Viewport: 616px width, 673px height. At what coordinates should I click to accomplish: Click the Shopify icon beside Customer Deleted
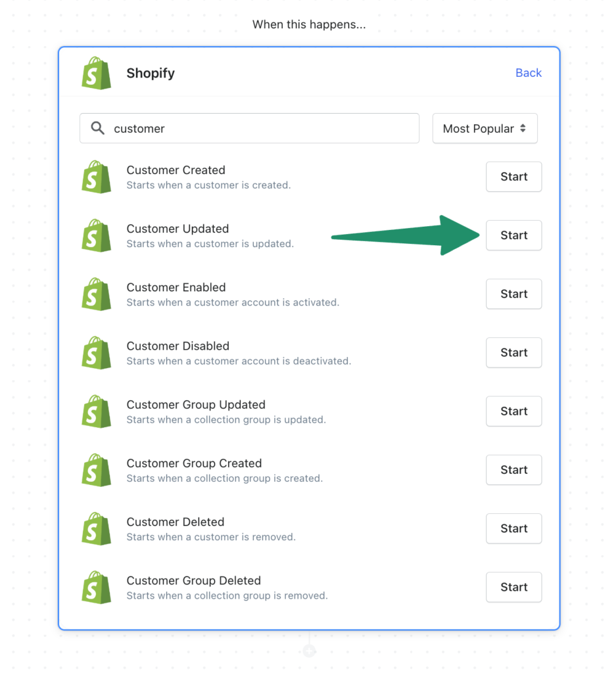pos(96,528)
